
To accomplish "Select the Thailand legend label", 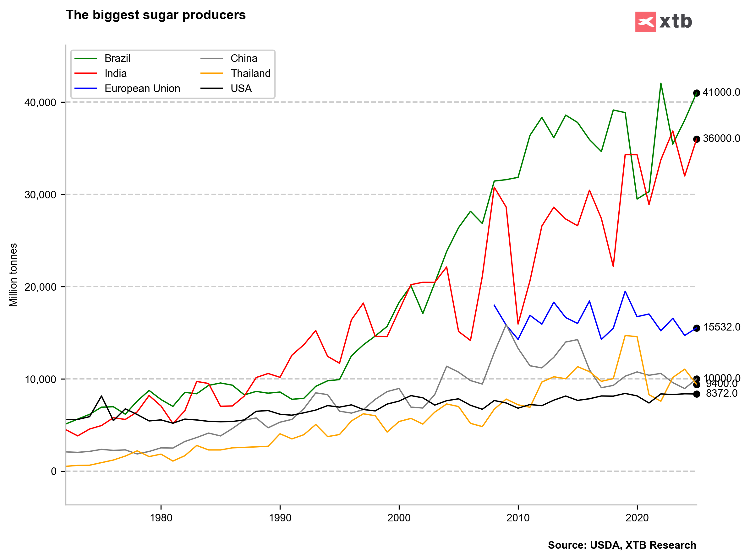I will pyautogui.click(x=250, y=73).
